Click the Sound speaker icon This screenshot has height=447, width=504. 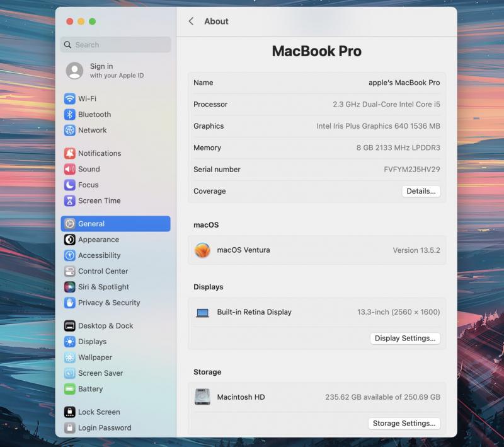click(70, 169)
